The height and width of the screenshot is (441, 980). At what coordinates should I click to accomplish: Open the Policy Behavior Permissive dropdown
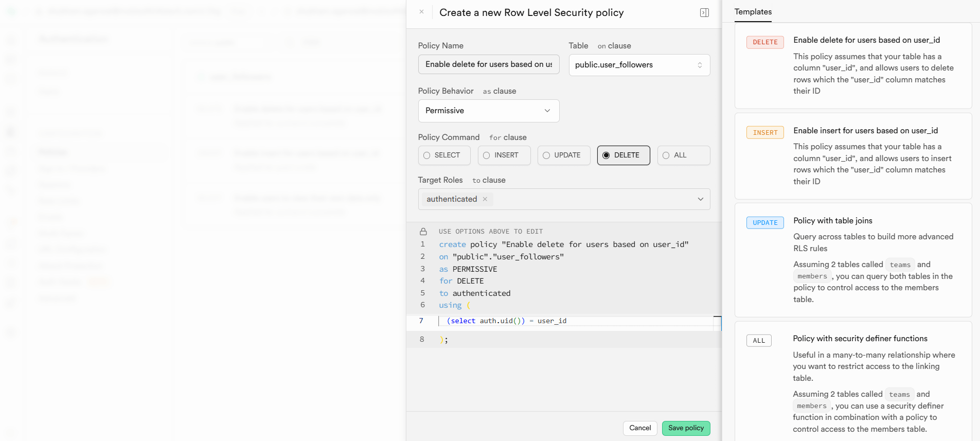pyautogui.click(x=489, y=111)
